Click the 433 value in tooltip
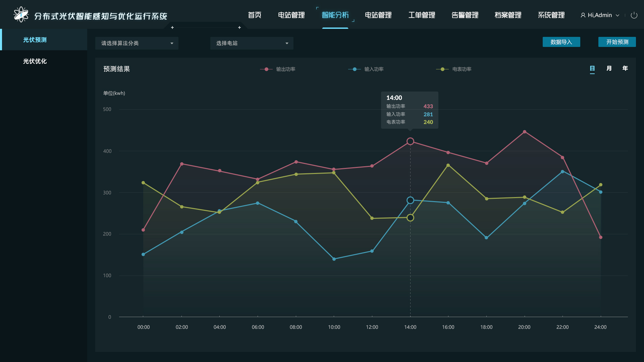Screen dimensions: 644x362 point(428,106)
